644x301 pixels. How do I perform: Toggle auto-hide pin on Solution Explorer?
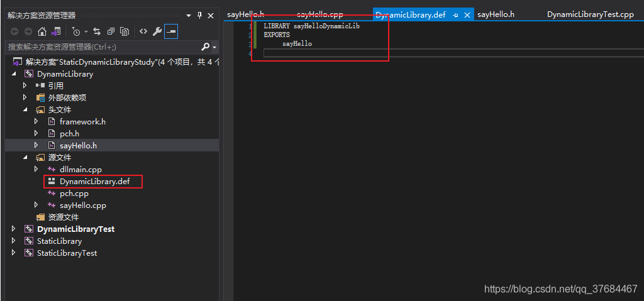point(199,16)
